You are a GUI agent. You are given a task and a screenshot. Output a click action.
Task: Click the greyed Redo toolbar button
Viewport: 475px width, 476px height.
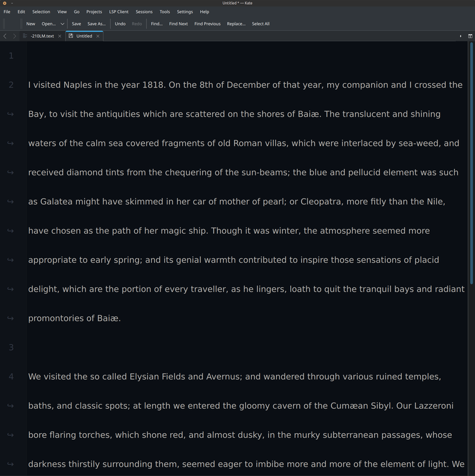tap(137, 24)
